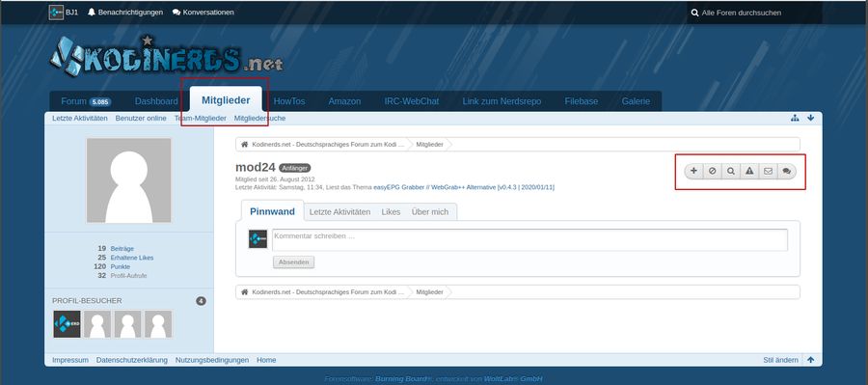The width and height of the screenshot is (868, 385).
Task: Open the Kodi-logo visitor under Profil-Besucher
Action: [x=67, y=324]
